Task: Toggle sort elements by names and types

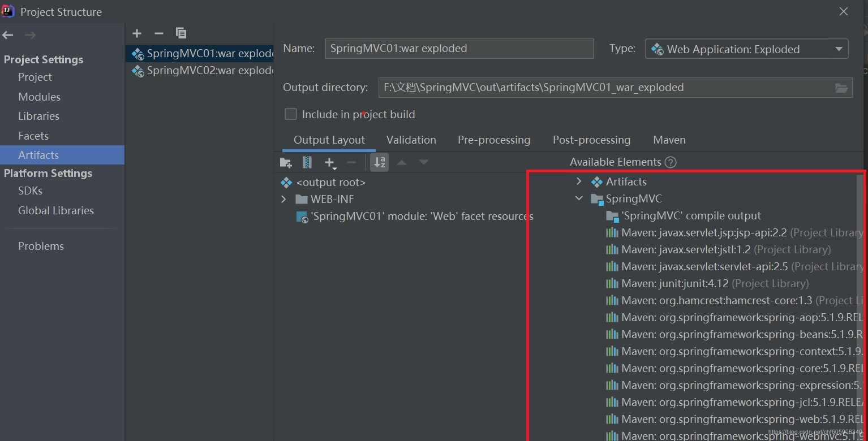Action: point(379,163)
